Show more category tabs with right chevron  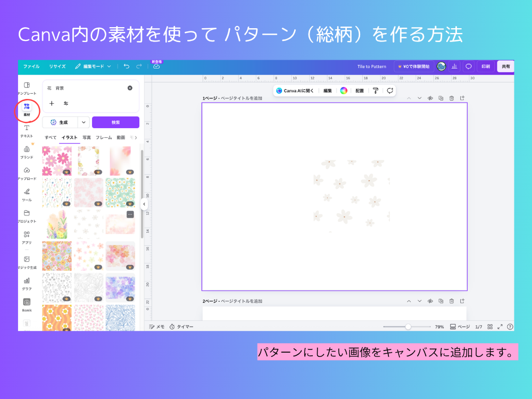click(136, 137)
